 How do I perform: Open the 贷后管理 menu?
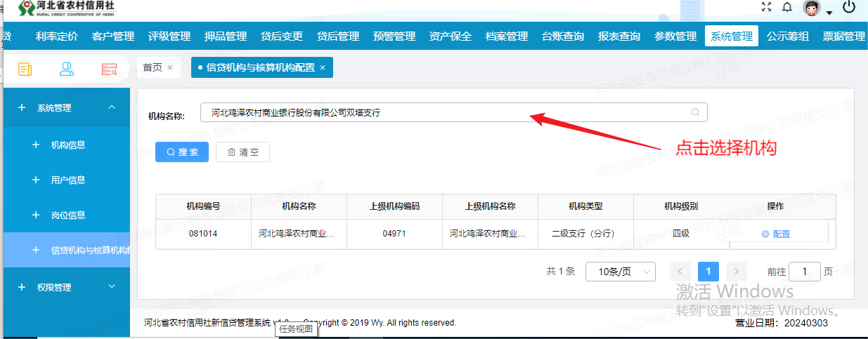[338, 36]
